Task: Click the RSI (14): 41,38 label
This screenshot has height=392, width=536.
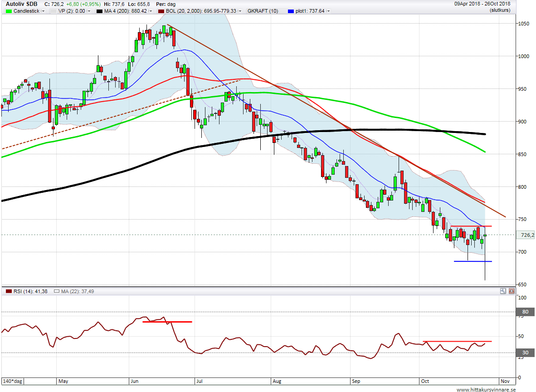Action: coord(30,291)
